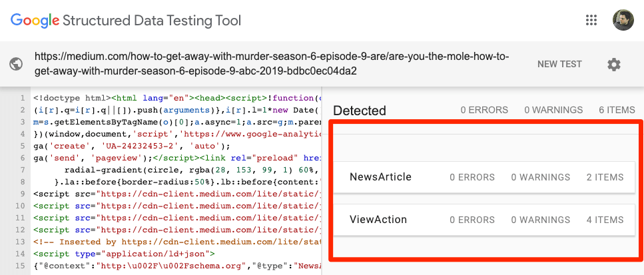644x275 pixels.
Task: Click the 0 ERRORS summary count
Action: click(x=483, y=111)
